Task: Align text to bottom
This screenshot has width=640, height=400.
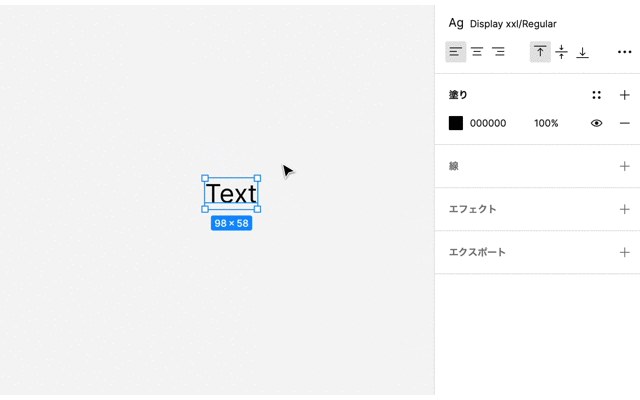Action: click(582, 52)
